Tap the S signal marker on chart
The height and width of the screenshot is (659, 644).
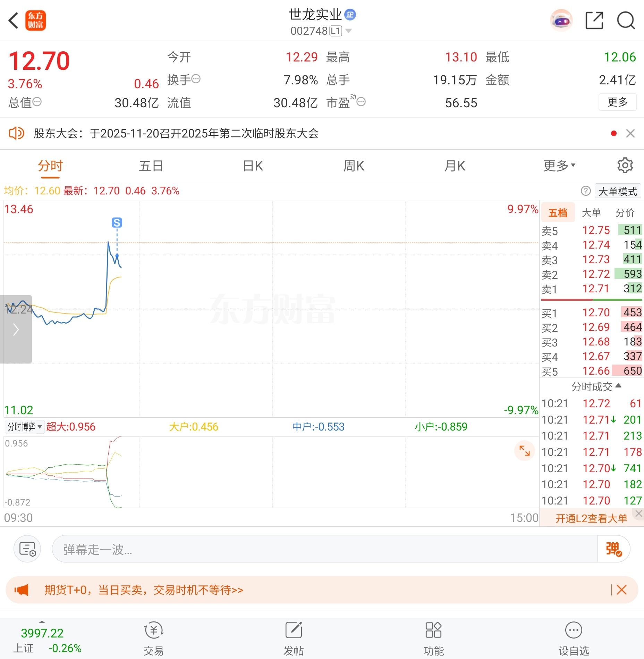(117, 223)
